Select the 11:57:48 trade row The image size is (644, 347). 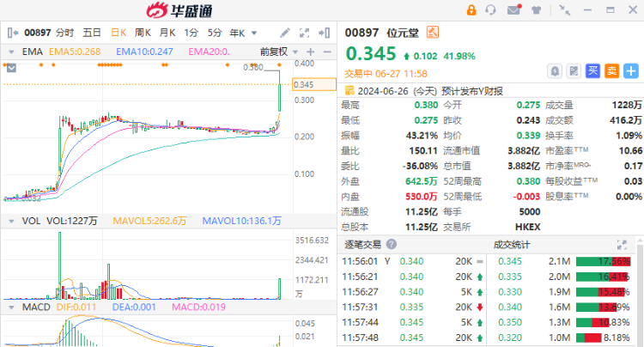click(x=413, y=338)
